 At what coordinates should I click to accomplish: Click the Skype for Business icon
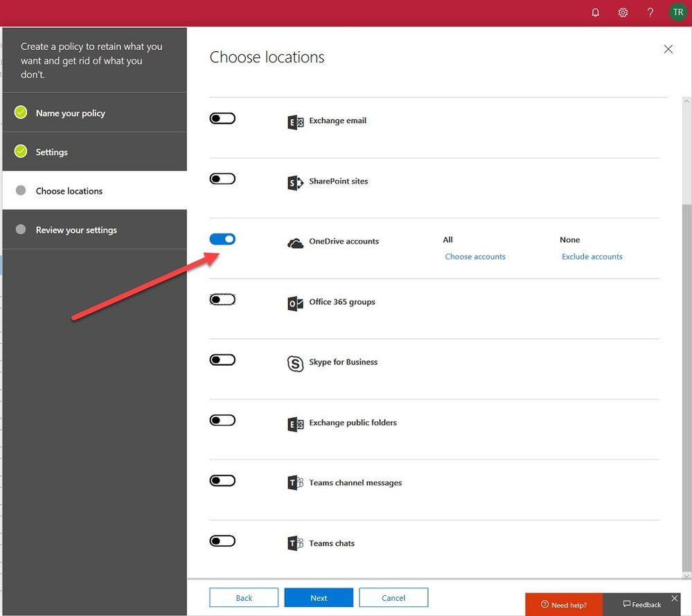295,363
